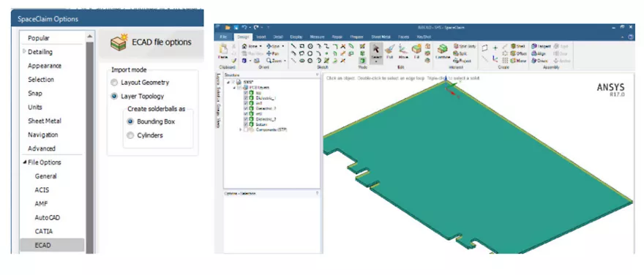The image size is (644, 275).
Task: Activate the Move tool in the ribbon
Action: coord(403,52)
